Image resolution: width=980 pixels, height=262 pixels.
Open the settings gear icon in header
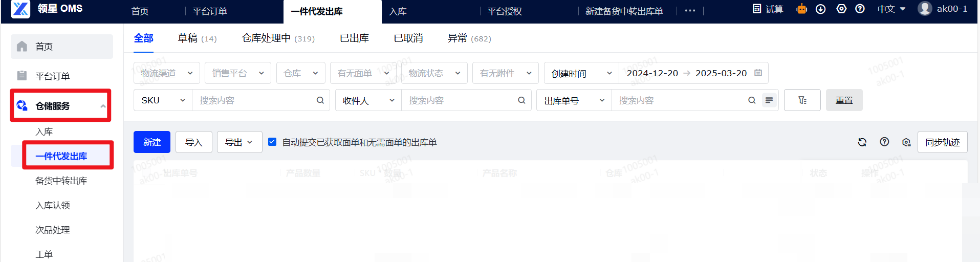click(841, 9)
